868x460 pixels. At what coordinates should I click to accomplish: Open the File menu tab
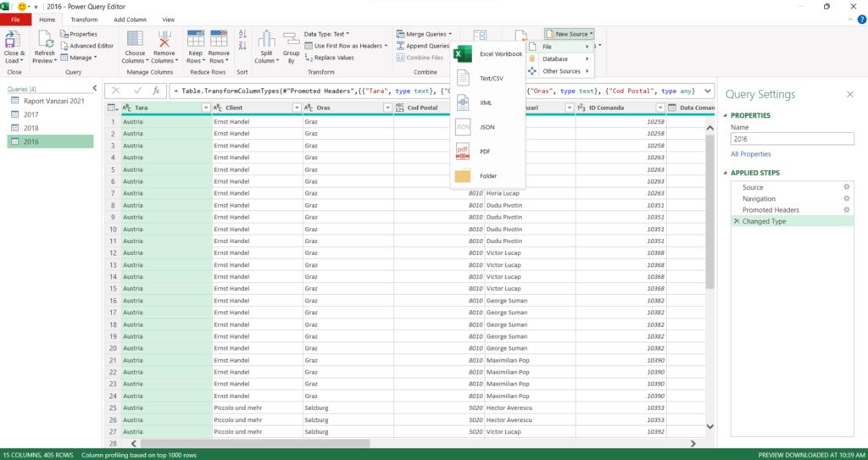(x=15, y=19)
